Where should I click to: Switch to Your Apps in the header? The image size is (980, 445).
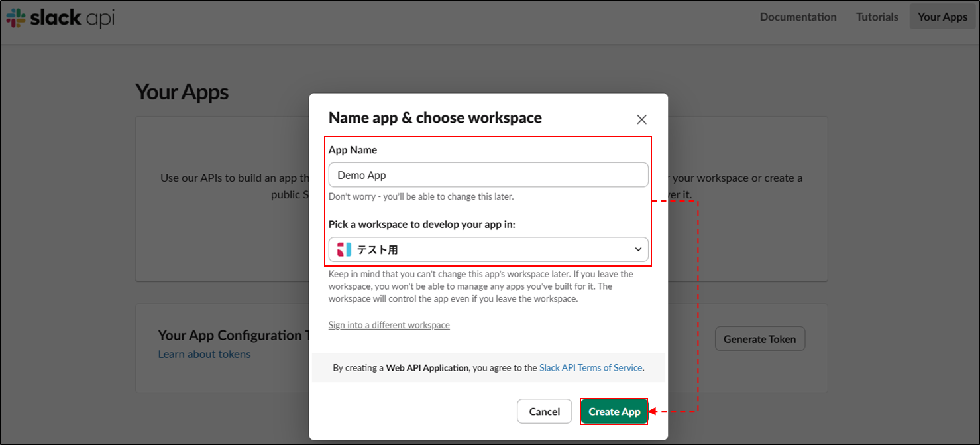coord(942,17)
